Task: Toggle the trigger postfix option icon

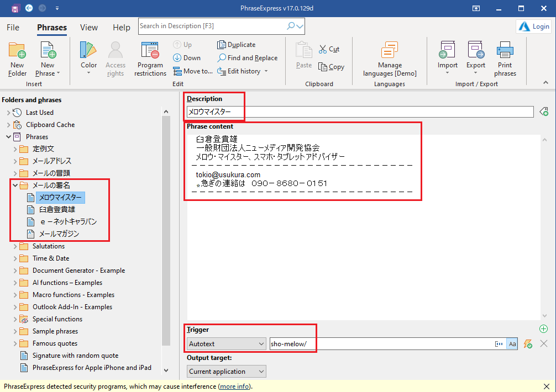Action: click(x=499, y=344)
